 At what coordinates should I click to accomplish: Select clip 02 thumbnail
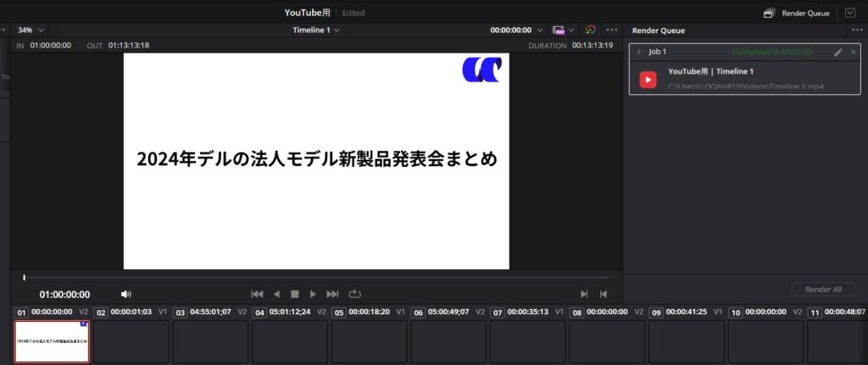pos(131,341)
